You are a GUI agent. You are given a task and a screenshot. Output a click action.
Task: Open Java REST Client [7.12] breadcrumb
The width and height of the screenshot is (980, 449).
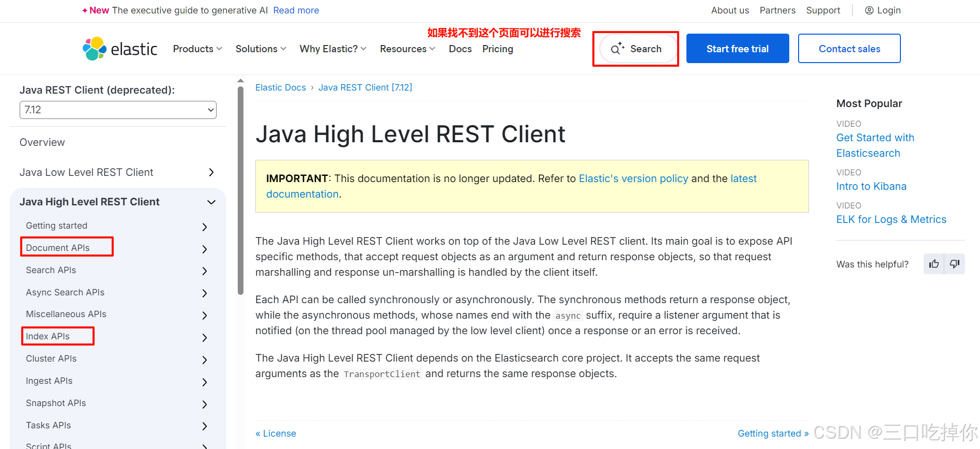[x=365, y=87]
